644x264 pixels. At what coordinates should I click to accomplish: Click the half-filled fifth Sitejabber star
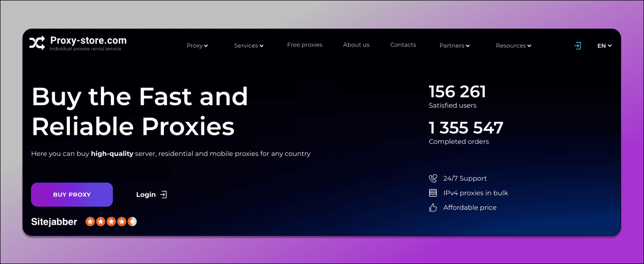(132, 221)
